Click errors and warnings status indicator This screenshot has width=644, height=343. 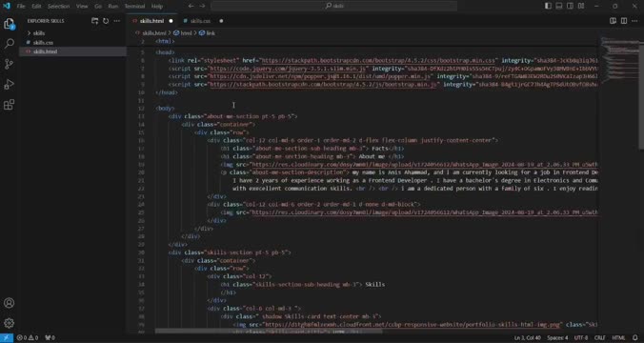(x=28, y=338)
